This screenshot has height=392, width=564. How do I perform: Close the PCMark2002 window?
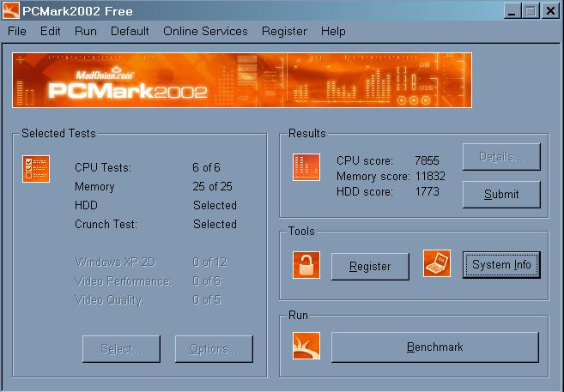[x=550, y=11]
